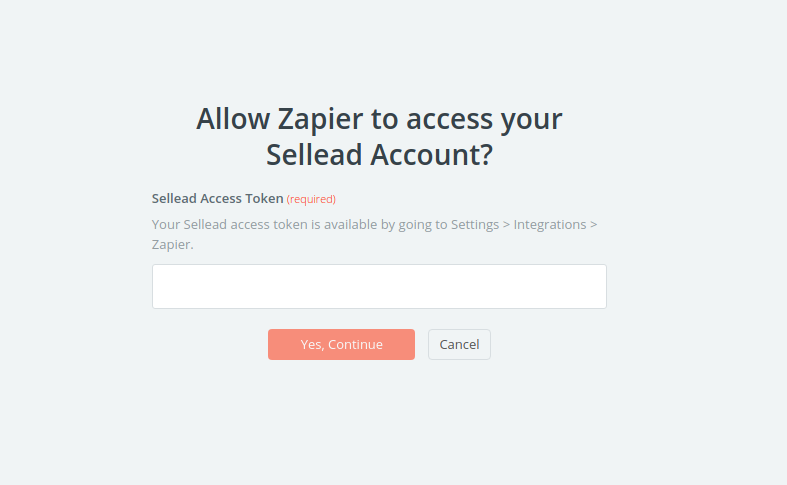Dismiss the dialog using Cancel
The height and width of the screenshot is (485, 787).
[459, 344]
